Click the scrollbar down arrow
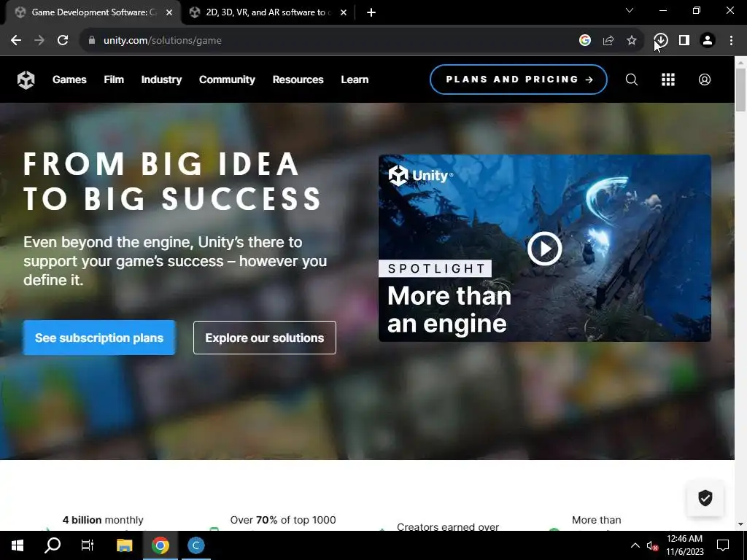747x560 pixels. [741, 524]
